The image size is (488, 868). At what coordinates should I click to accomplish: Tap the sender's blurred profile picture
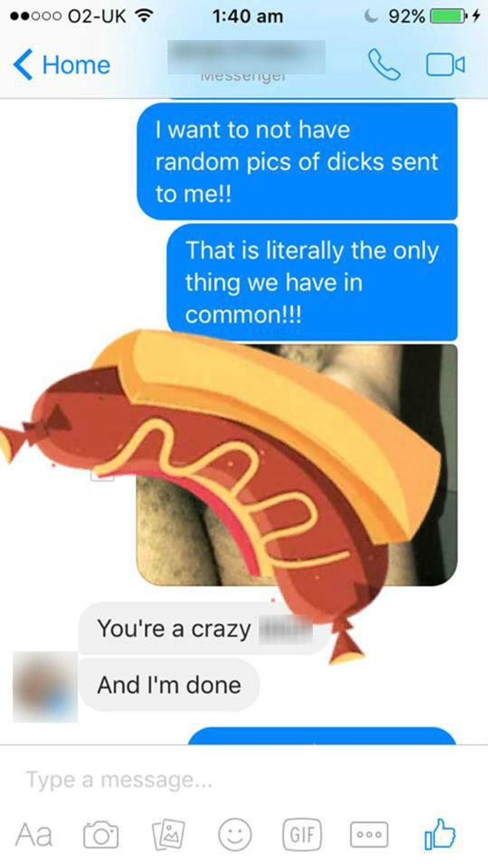(x=45, y=687)
